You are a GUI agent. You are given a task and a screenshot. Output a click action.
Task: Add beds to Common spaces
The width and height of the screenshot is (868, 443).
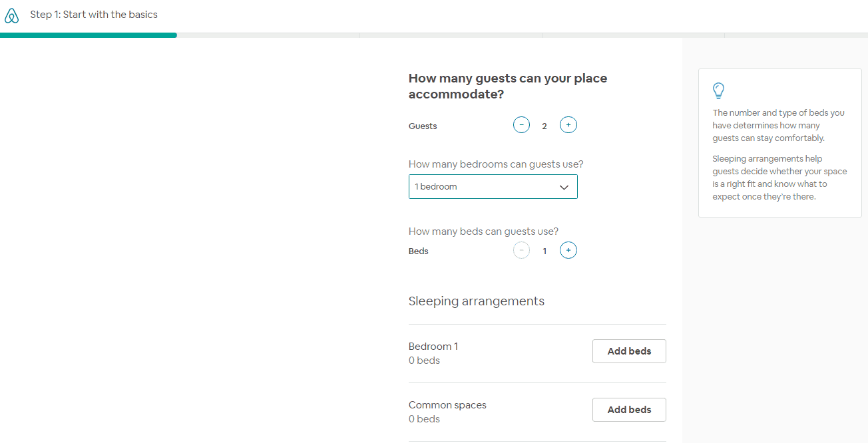click(x=628, y=410)
